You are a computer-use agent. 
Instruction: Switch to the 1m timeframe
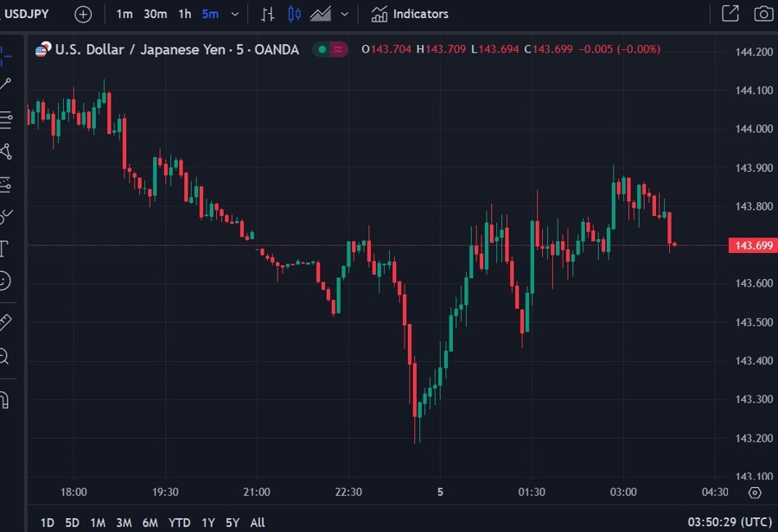click(124, 15)
